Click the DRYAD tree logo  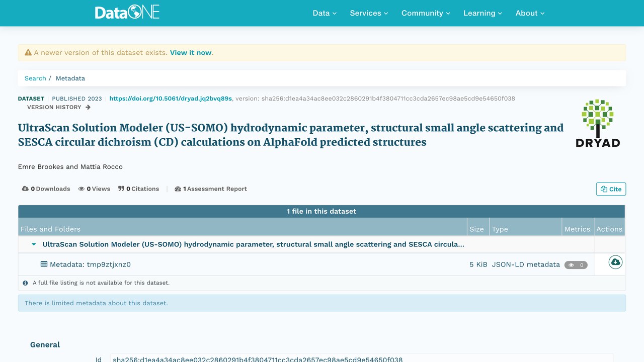click(x=598, y=123)
